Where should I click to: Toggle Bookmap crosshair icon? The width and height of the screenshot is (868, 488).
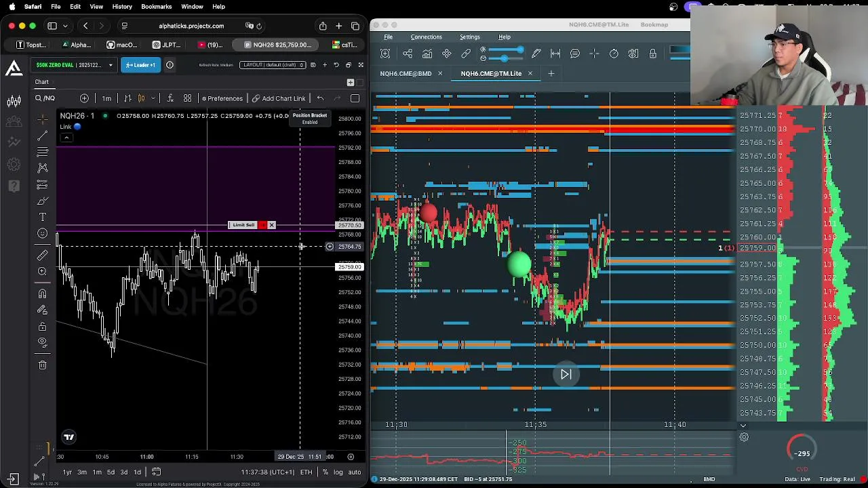[594, 54]
